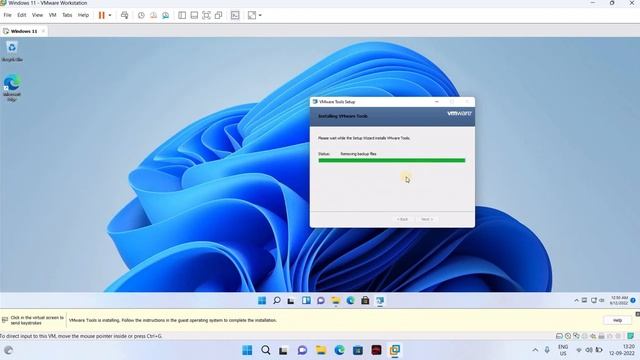
Task: Click the Help button on the info bar
Action: coord(617,320)
